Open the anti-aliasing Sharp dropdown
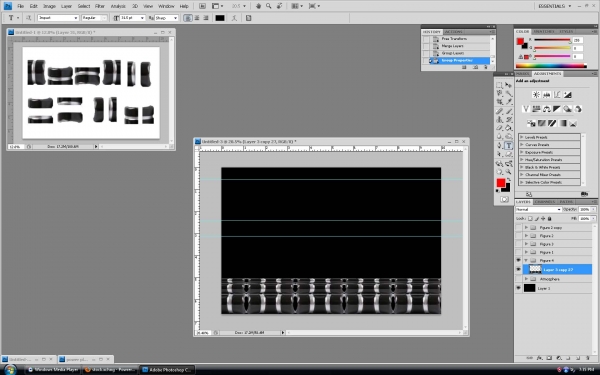This screenshot has width=600, height=375. [175, 18]
